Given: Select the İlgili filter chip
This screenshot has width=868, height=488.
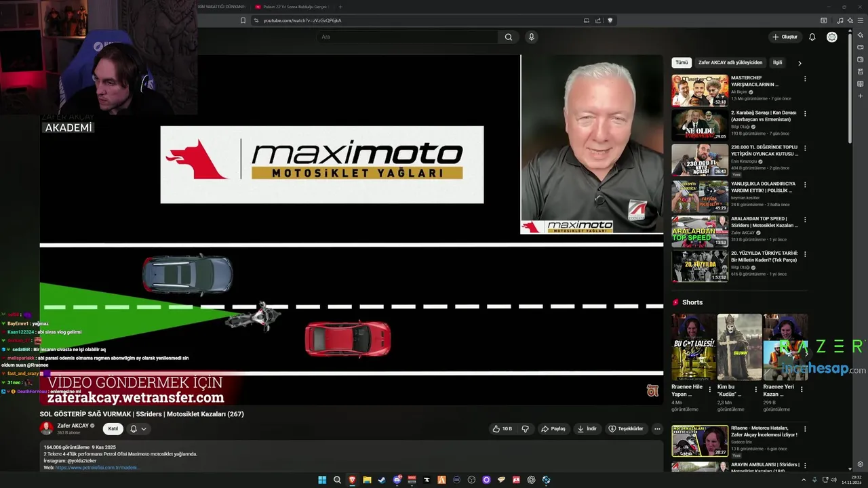Looking at the screenshot, I should pyautogui.click(x=777, y=62).
